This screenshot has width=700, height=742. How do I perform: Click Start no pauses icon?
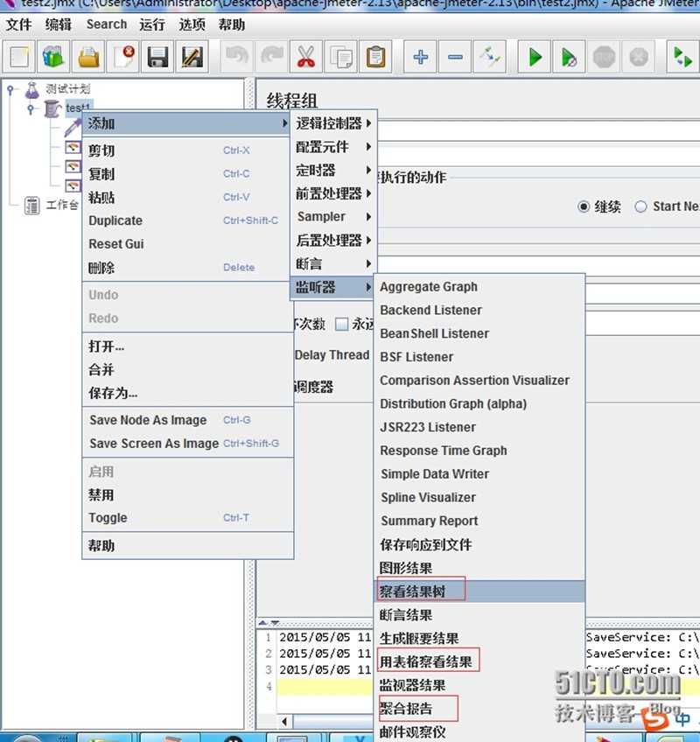point(569,57)
